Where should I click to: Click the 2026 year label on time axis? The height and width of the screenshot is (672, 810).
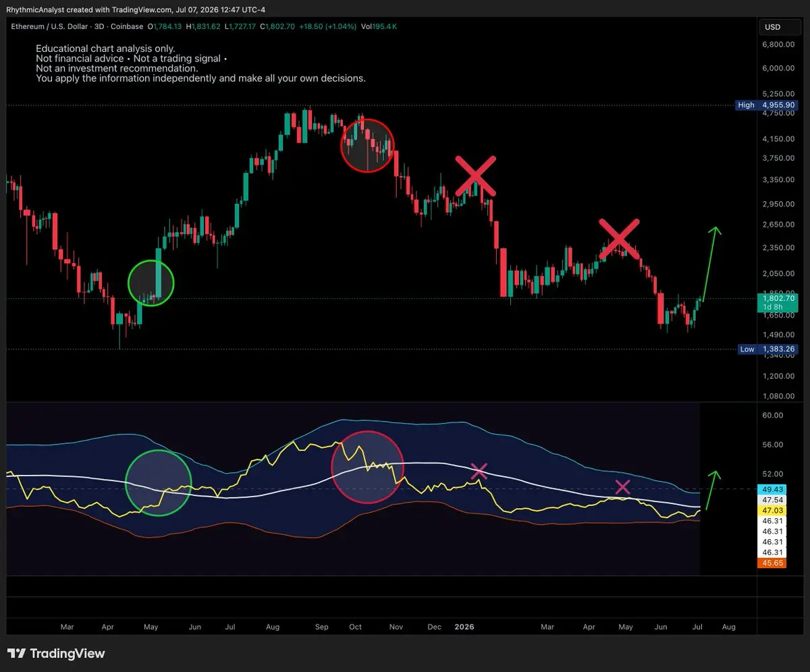[x=464, y=627]
